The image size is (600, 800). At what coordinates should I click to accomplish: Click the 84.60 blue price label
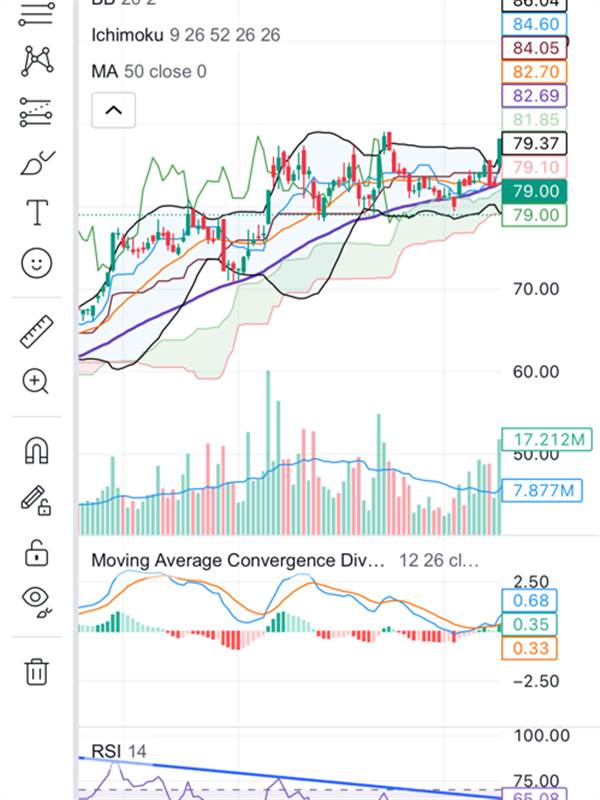[x=534, y=24]
